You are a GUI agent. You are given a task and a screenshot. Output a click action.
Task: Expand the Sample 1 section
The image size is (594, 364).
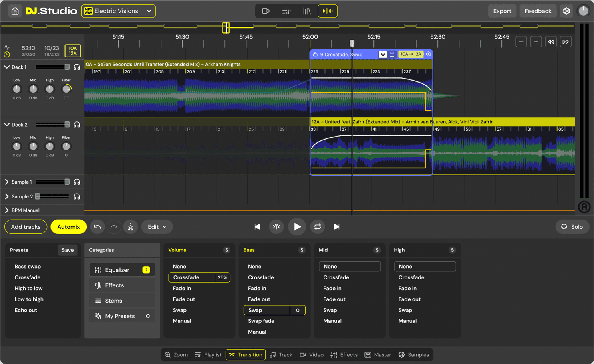6,182
